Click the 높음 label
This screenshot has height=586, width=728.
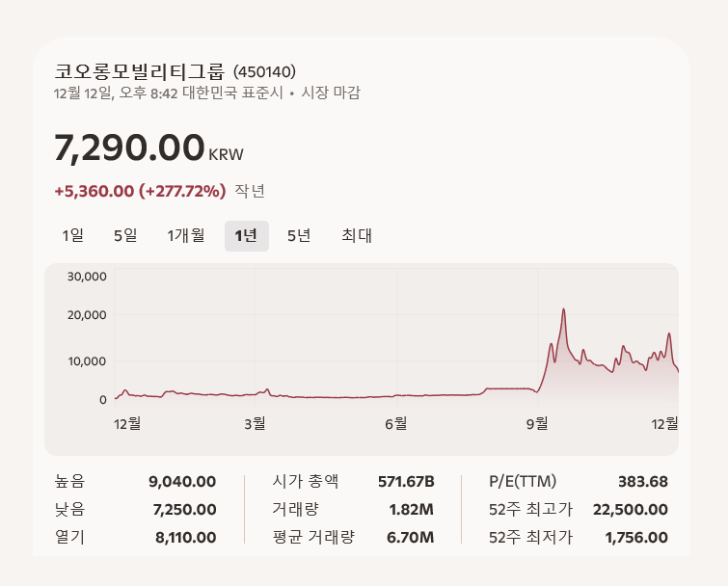point(69,481)
